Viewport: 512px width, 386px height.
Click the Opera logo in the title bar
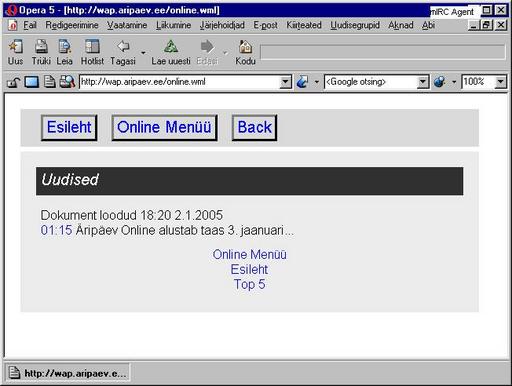[11, 10]
